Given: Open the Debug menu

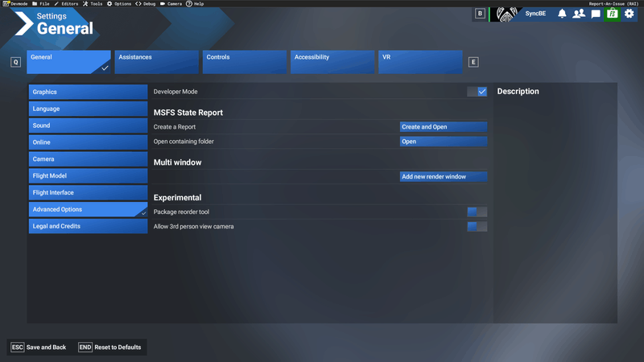Looking at the screenshot, I should (x=146, y=4).
